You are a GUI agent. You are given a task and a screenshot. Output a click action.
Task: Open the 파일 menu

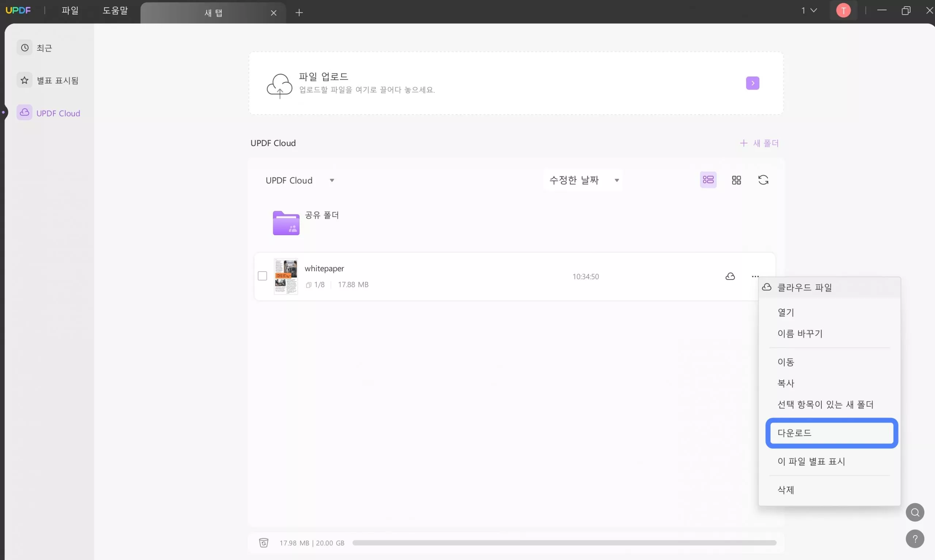pyautogui.click(x=70, y=11)
